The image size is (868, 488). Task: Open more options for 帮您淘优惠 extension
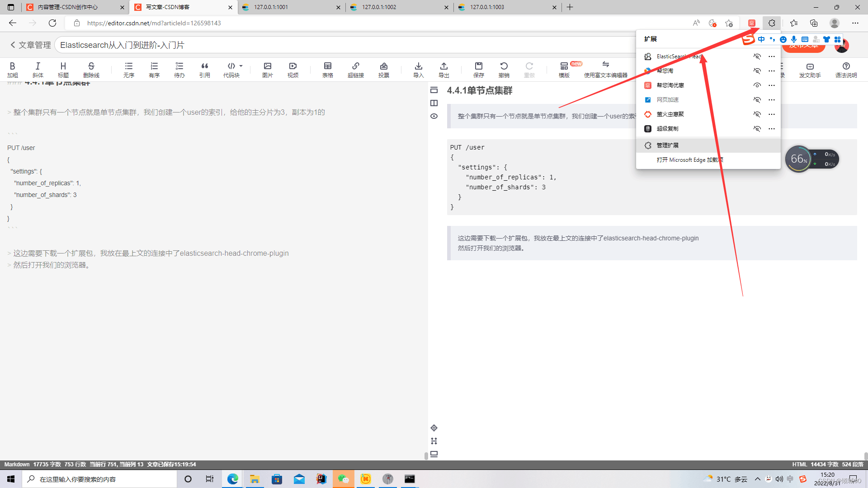(x=772, y=85)
